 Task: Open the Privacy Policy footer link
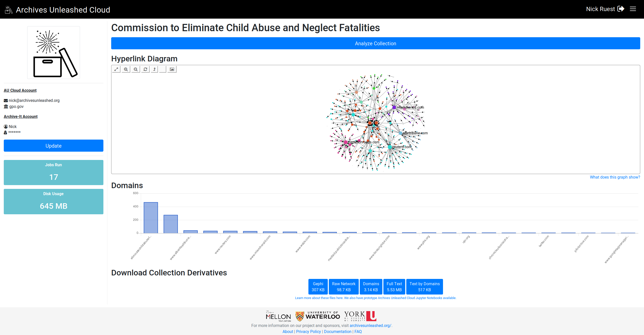pyautogui.click(x=308, y=331)
